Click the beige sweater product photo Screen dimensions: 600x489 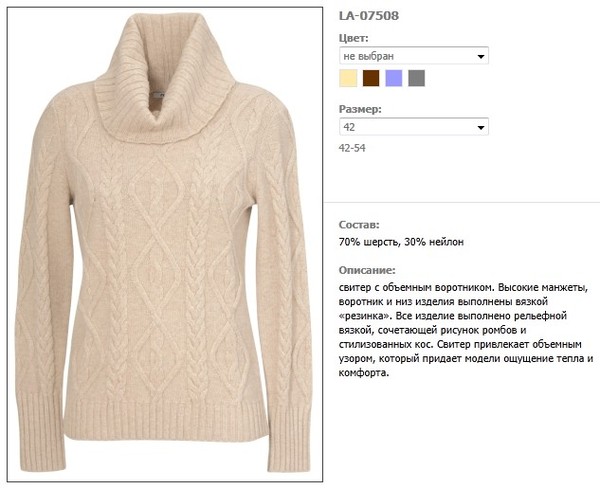(165, 244)
